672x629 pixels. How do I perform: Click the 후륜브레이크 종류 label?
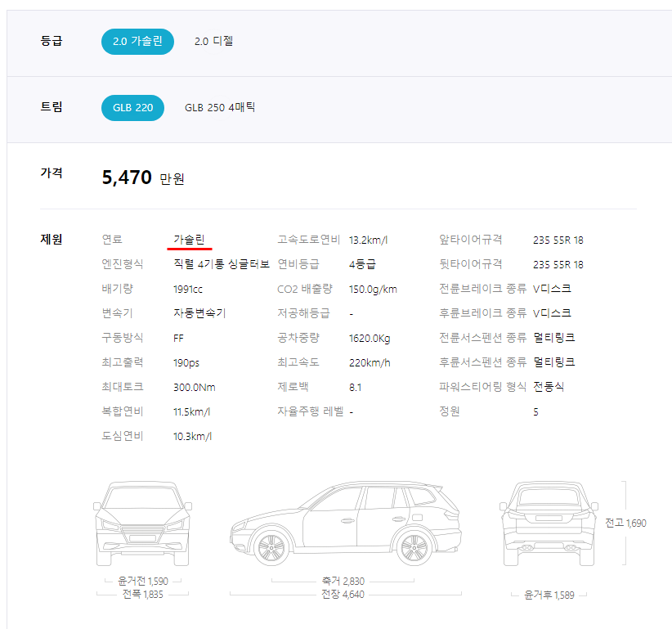pyautogui.click(x=482, y=313)
